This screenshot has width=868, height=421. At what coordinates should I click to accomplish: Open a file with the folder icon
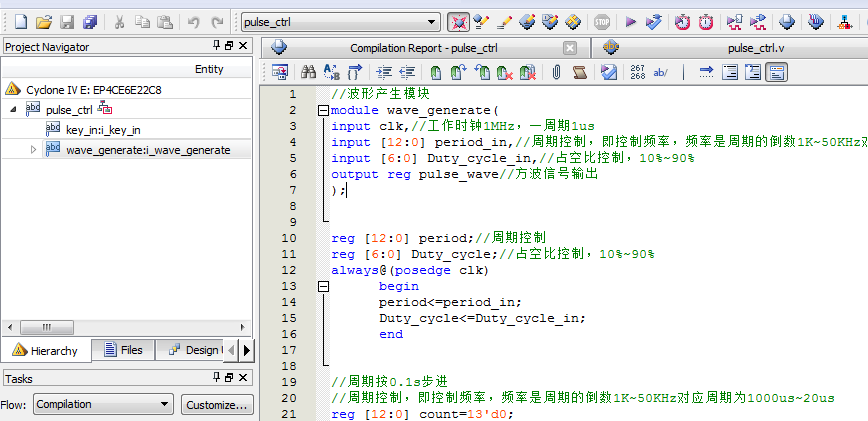coord(44,21)
